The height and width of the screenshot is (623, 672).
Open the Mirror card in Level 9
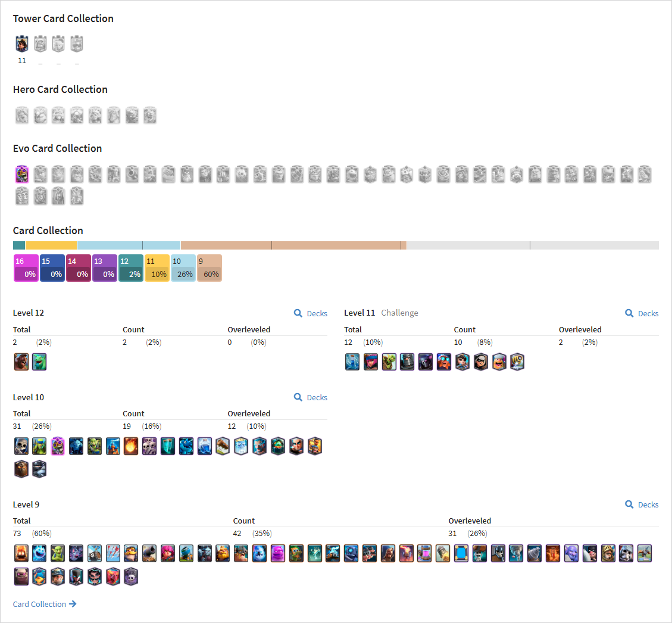[x=461, y=553]
